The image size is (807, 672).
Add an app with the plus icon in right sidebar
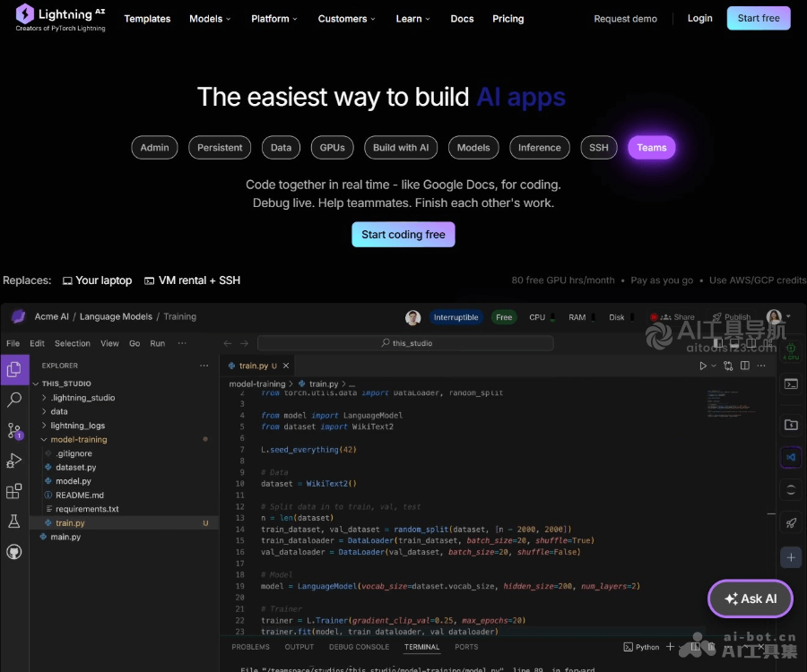coord(791,557)
